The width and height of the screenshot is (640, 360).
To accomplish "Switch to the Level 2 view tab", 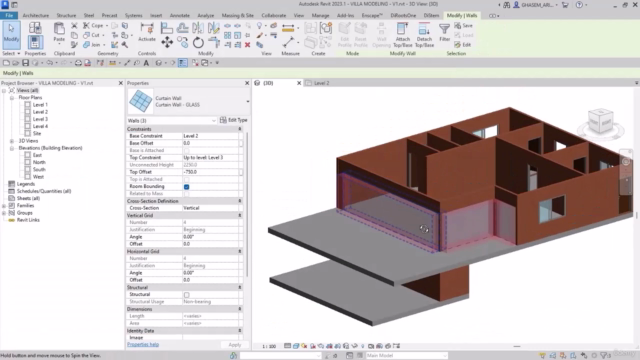I will click(x=321, y=83).
